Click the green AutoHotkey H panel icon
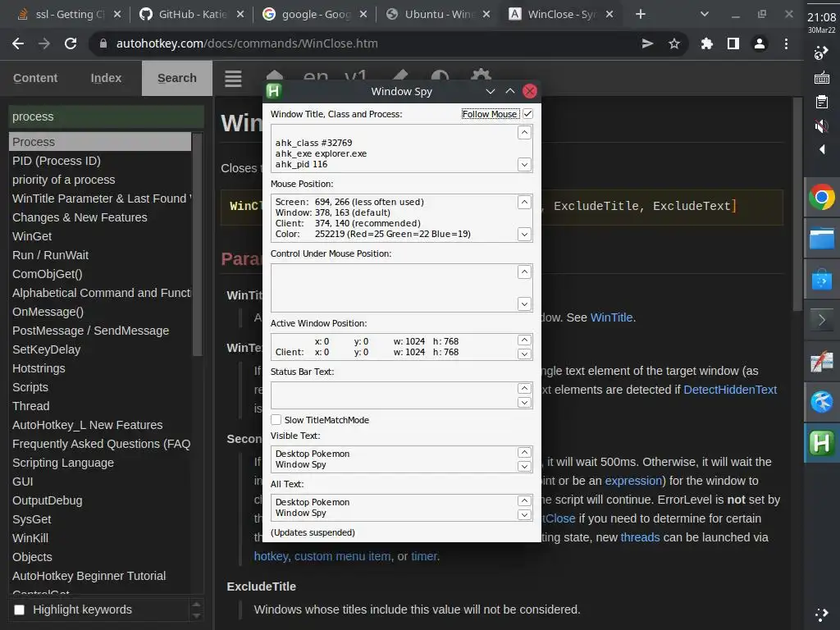The height and width of the screenshot is (630, 840). [821, 443]
